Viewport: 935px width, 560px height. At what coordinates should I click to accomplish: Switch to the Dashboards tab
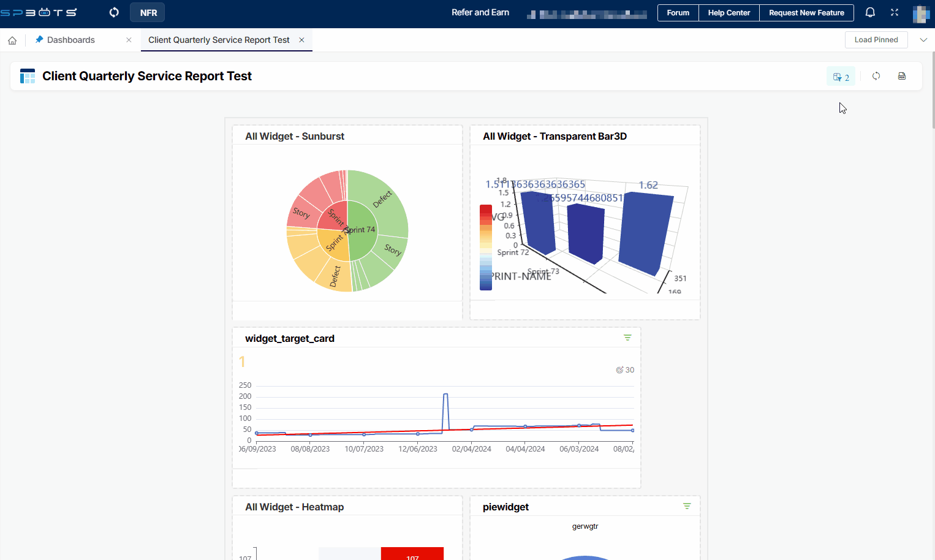pyautogui.click(x=71, y=40)
